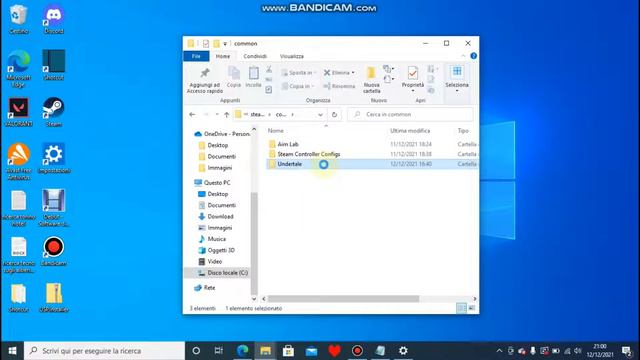
Task: Sort by Tipo column header
Action: pyautogui.click(x=463, y=131)
